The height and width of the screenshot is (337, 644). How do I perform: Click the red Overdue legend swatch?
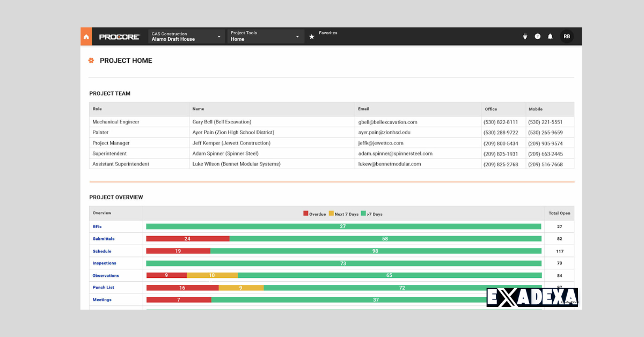pyautogui.click(x=307, y=214)
